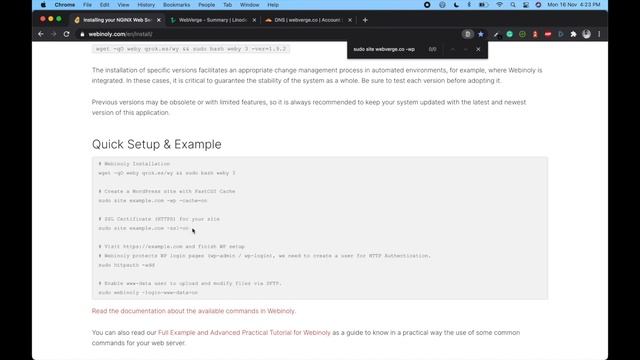Image resolution: width=640 pixels, height=360 pixels.
Task: Click the sudo site example.com -ssl=on line
Action: (x=143, y=228)
